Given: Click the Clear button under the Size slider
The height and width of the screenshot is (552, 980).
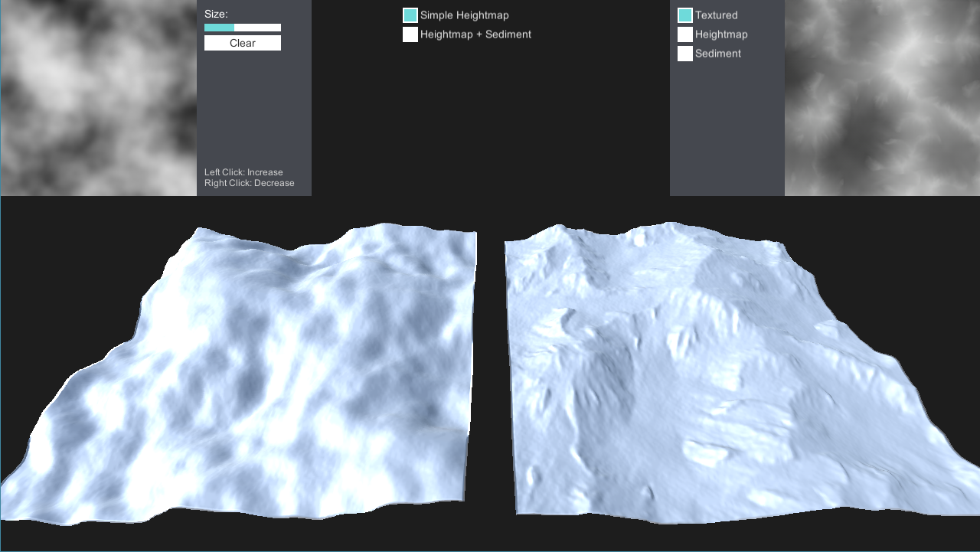Looking at the screenshot, I should point(242,43).
